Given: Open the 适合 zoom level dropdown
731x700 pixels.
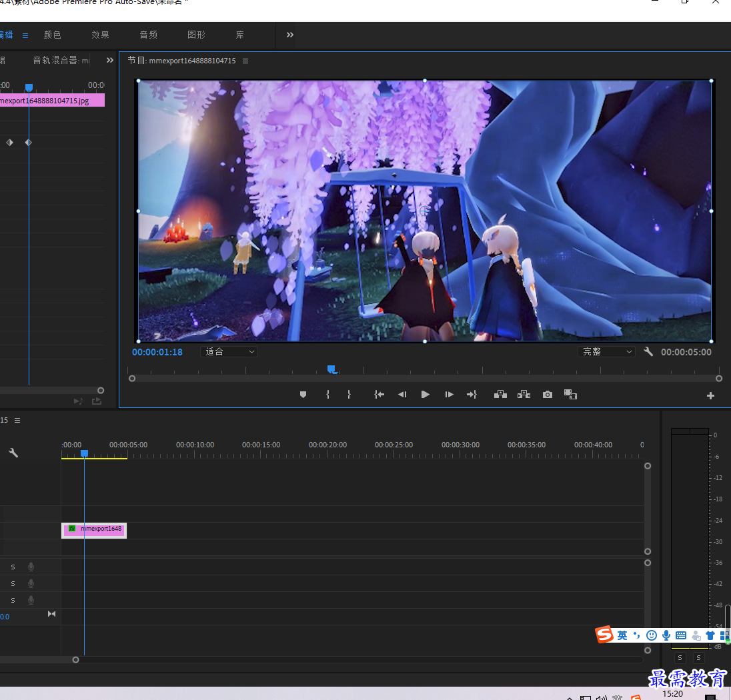Looking at the screenshot, I should click(x=229, y=351).
